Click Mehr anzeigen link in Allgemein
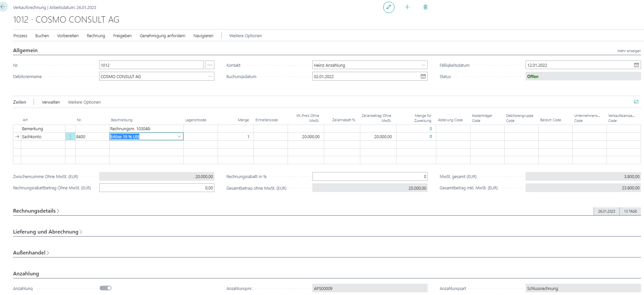Image resolution: width=644 pixels, height=295 pixels. click(629, 51)
